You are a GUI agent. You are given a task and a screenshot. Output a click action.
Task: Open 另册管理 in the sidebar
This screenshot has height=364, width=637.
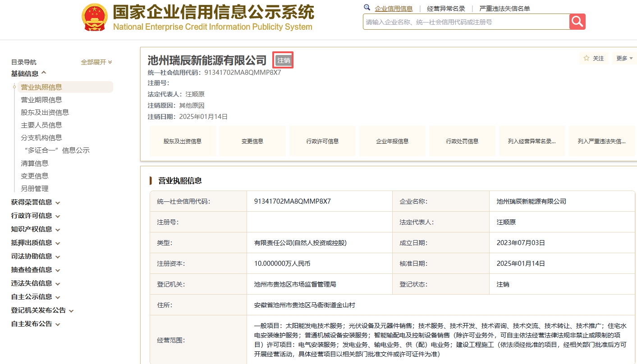[x=35, y=189]
